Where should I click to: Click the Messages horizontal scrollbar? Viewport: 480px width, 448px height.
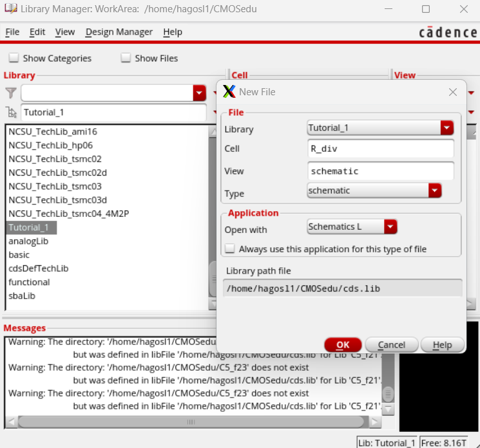[191, 422]
